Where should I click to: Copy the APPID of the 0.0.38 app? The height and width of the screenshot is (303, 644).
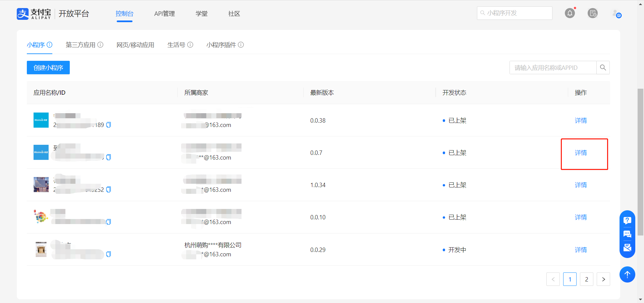tap(108, 125)
